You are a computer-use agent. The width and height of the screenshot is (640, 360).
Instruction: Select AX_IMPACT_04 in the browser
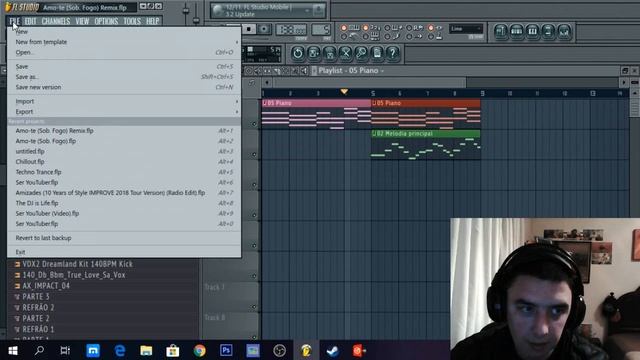46,286
